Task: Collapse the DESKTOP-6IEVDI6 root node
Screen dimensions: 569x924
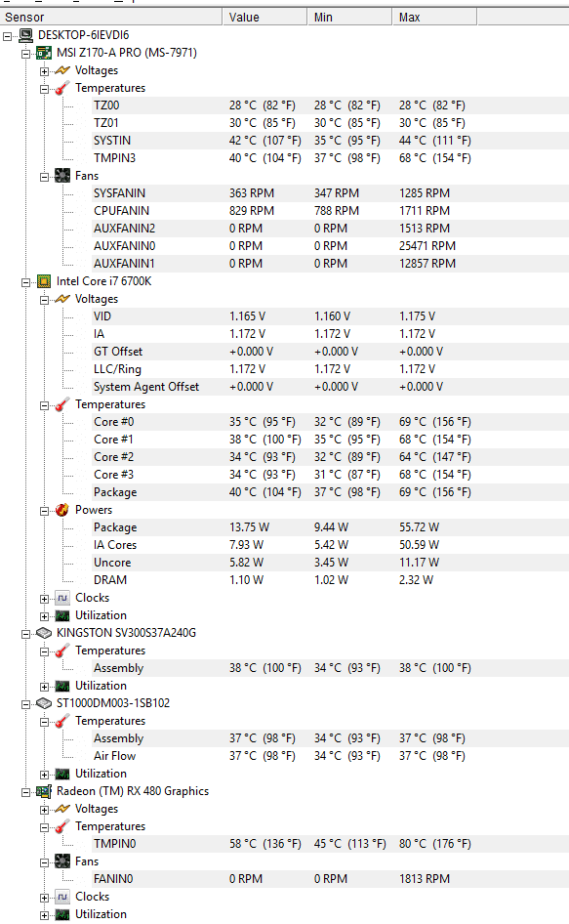Action: coord(7,36)
